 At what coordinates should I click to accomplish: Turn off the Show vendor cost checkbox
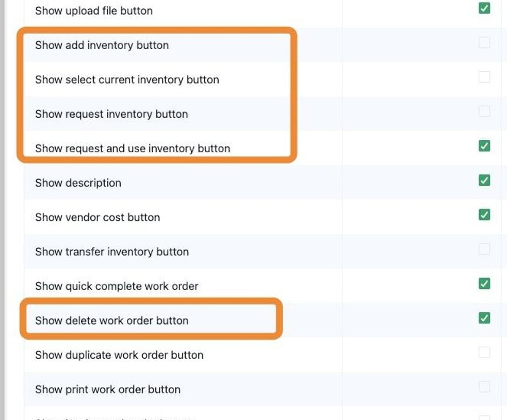tap(484, 215)
